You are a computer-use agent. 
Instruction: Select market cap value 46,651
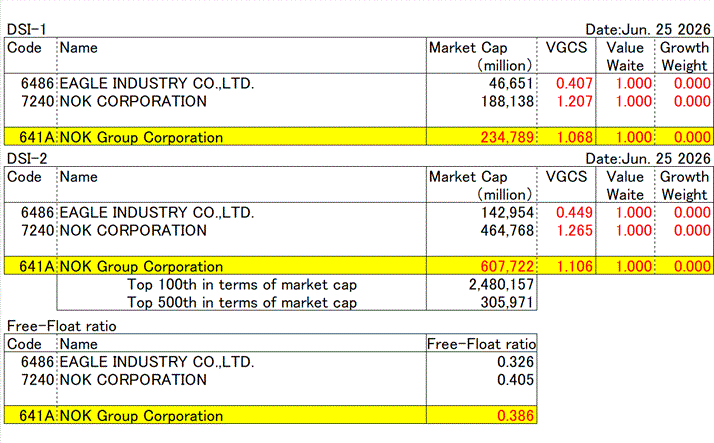click(511, 83)
